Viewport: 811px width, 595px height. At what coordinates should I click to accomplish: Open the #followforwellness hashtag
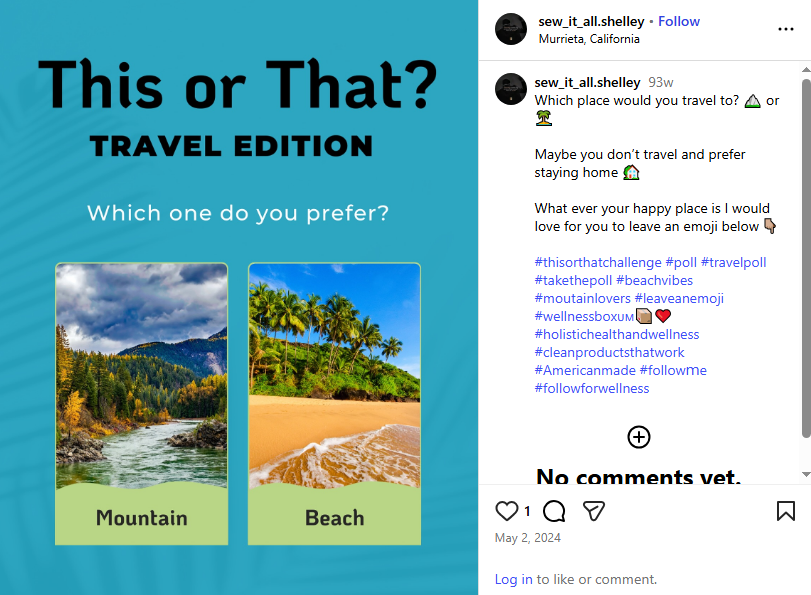coord(590,388)
